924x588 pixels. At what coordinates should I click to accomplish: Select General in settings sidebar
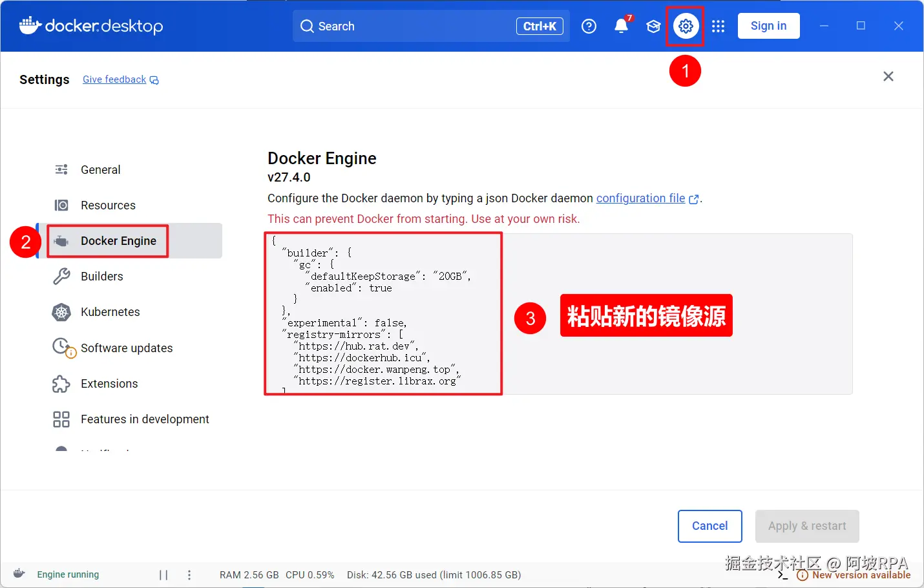tap(130, 169)
